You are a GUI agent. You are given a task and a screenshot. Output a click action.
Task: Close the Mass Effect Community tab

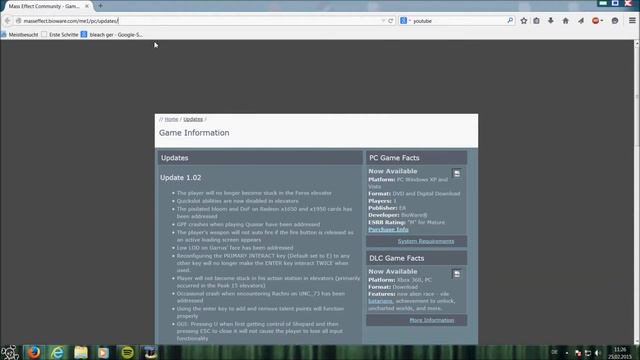click(87, 6)
